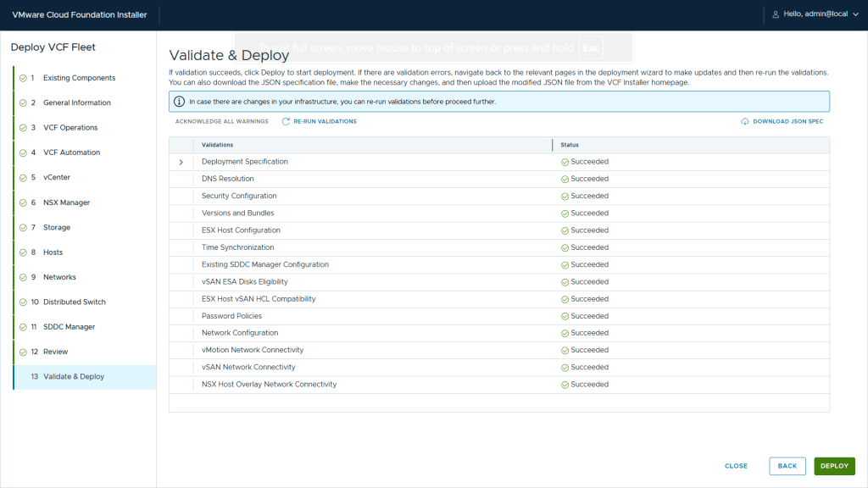Screen dimensions: 868x488
Task: Select the Storage wizard step
Action: (x=57, y=227)
